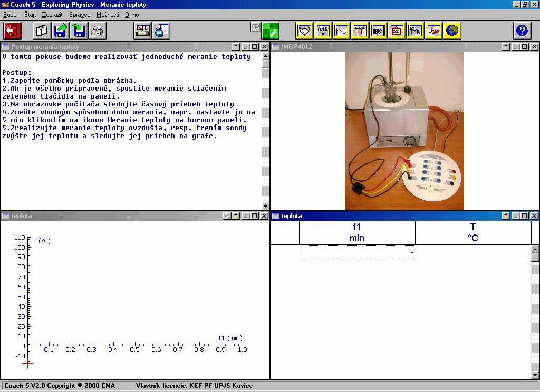Screen dimensions: 540x392
Task: Open system menu icon of teplota table window
Action: coord(275,216)
